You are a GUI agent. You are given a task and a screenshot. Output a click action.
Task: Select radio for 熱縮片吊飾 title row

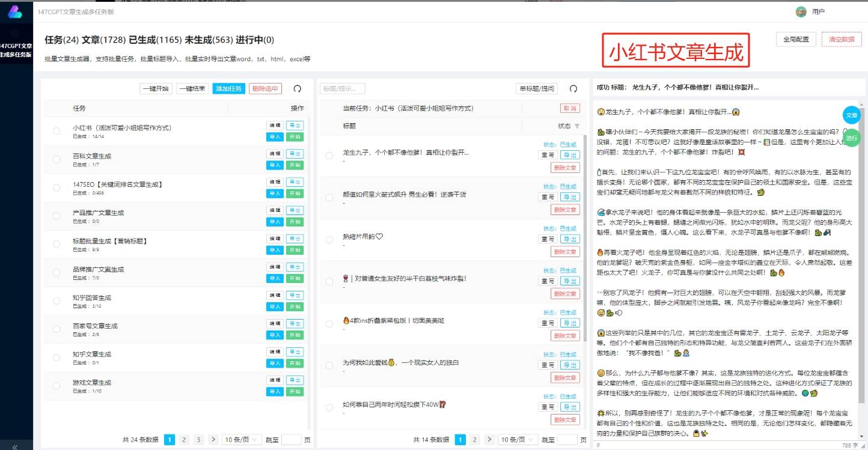point(329,240)
